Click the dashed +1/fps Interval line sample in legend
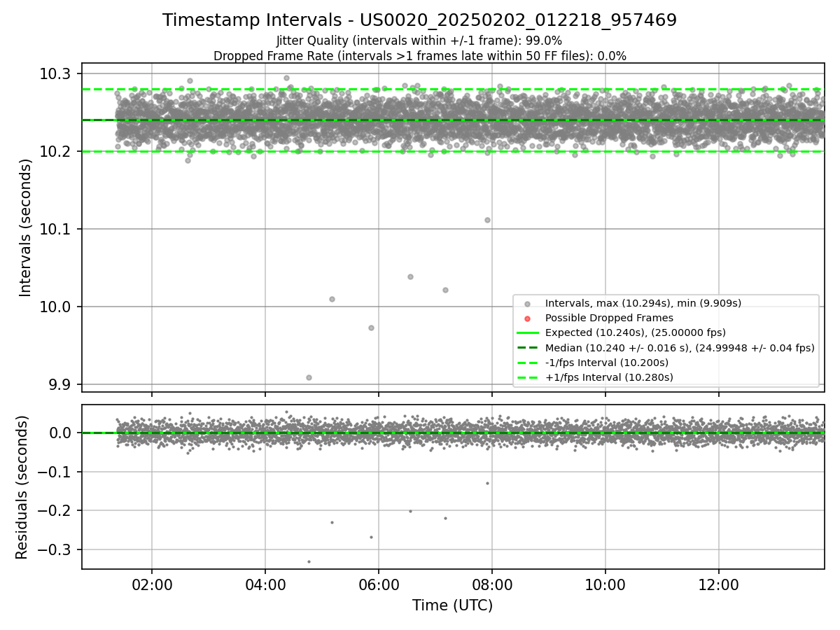The image size is (840, 630). click(x=528, y=377)
